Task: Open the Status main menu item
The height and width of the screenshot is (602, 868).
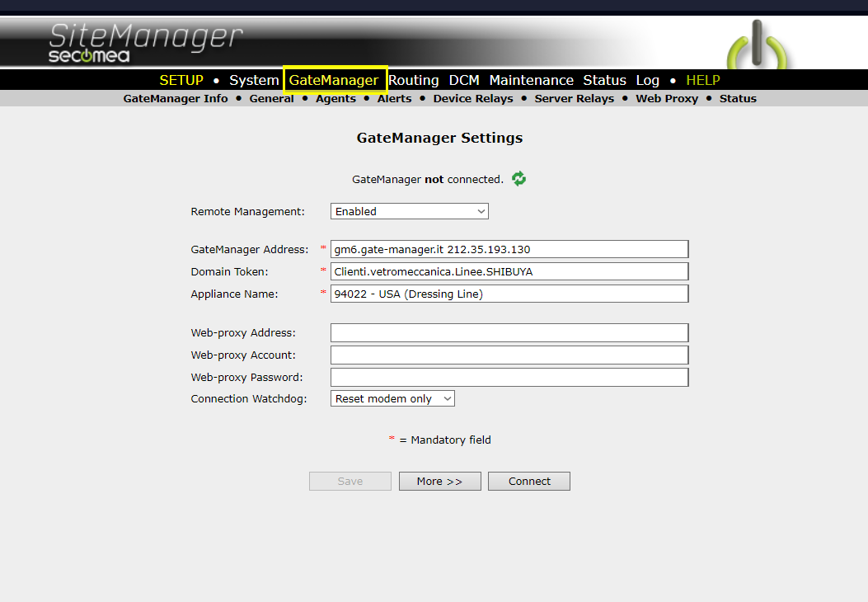Action: (x=604, y=80)
